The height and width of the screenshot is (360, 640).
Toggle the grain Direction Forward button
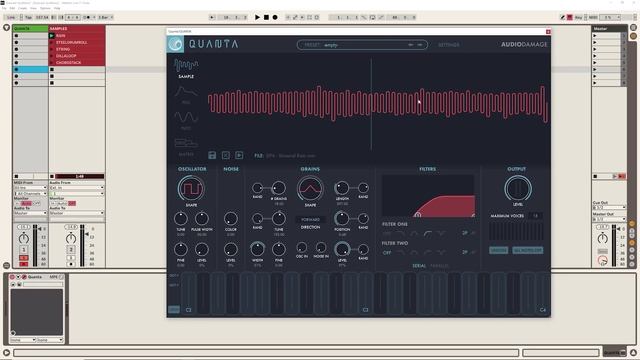[310, 220]
